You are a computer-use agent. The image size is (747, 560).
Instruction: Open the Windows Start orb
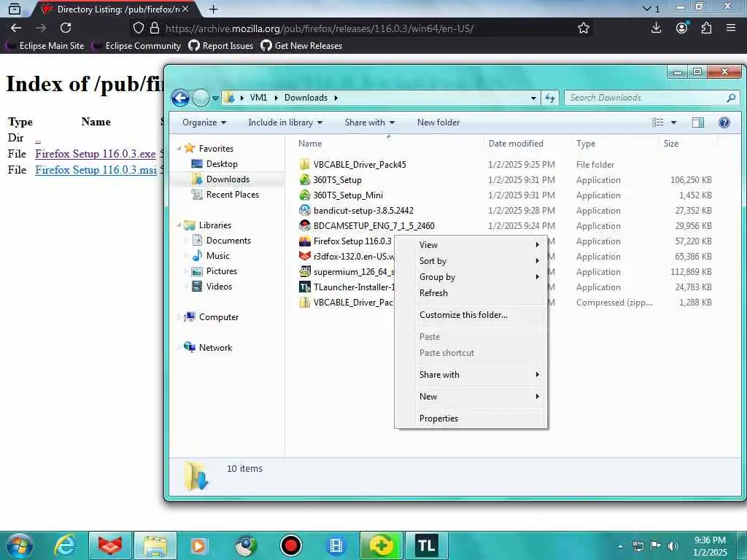[19, 545]
